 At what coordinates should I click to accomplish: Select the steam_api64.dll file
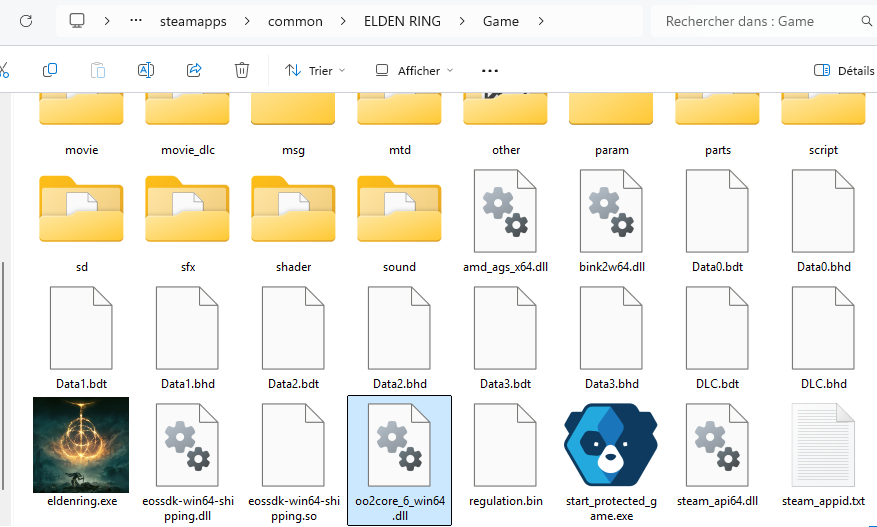point(718,454)
